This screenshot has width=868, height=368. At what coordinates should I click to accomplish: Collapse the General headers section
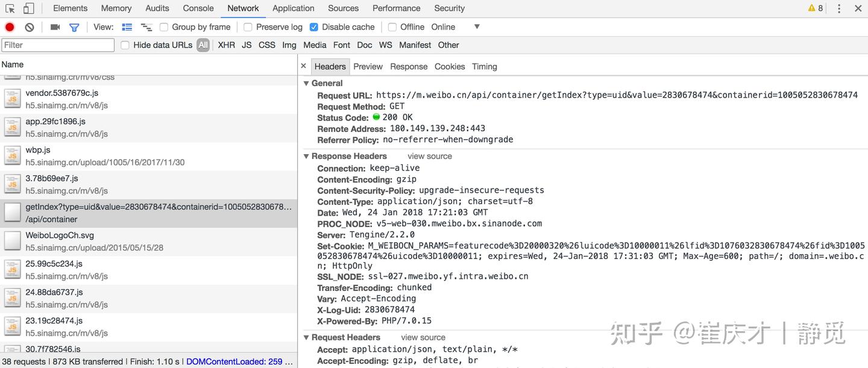tap(306, 83)
